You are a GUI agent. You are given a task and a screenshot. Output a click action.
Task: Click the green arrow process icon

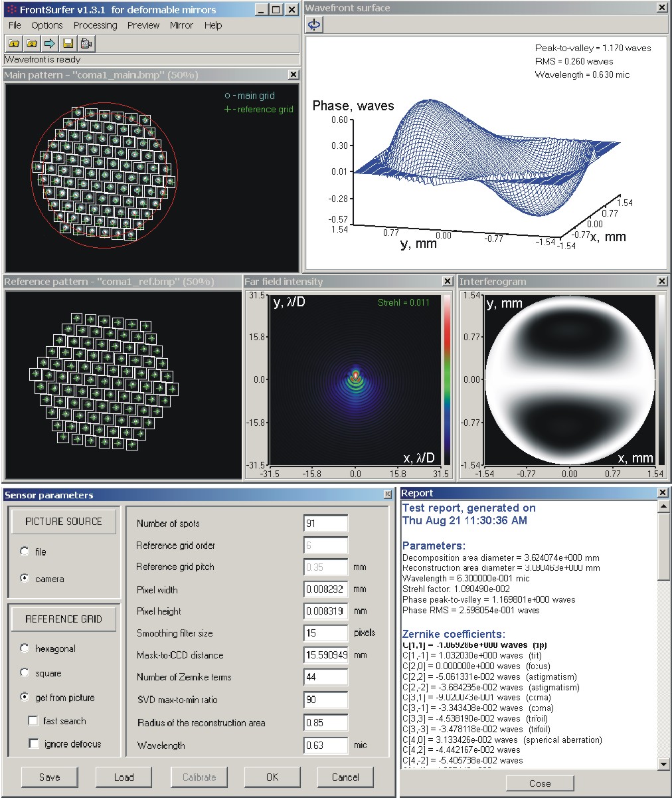click(x=49, y=44)
